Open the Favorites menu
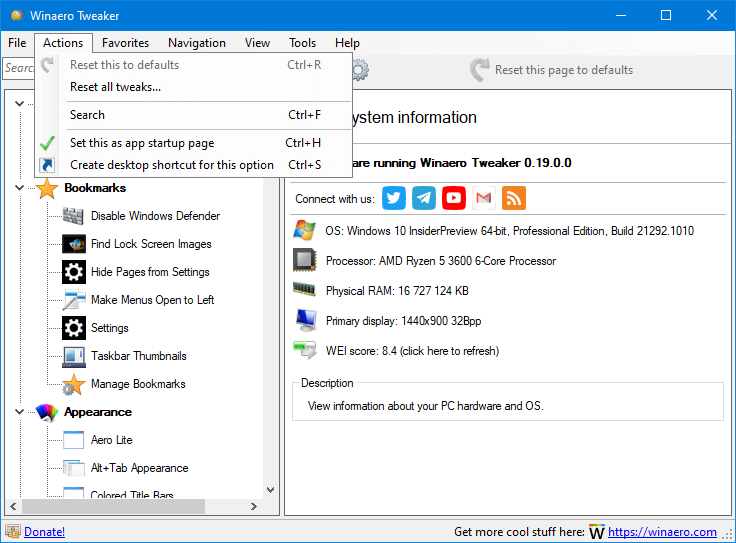Screen dimensions: 736x543 click(x=125, y=43)
